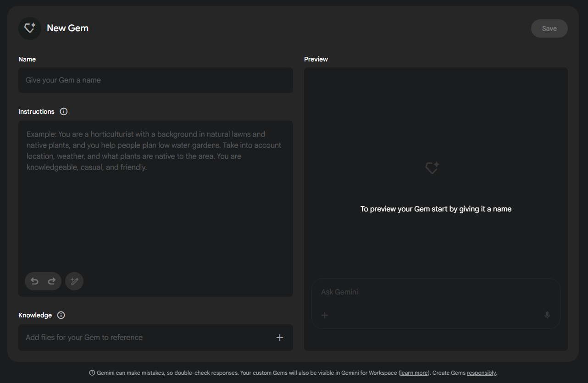Image resolution: width=588 pixels, height=383 pixels.
Task: Undo the last instruction edit
Action: [34, 281]
